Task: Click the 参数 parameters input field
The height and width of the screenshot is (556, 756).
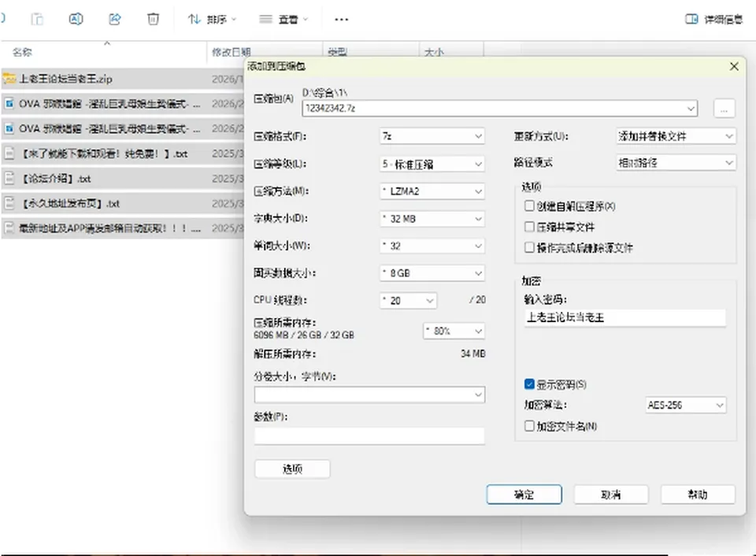Action: pyautogui.click(x=369, y=436)
